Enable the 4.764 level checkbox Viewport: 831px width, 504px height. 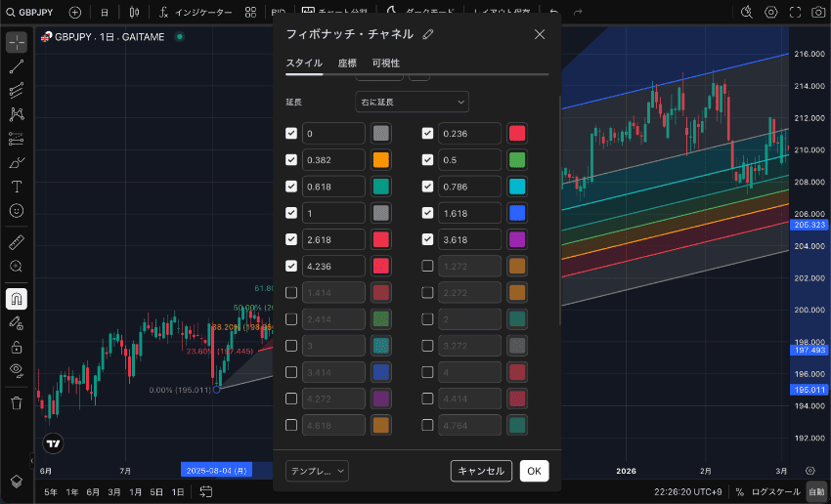pos(427,425)
